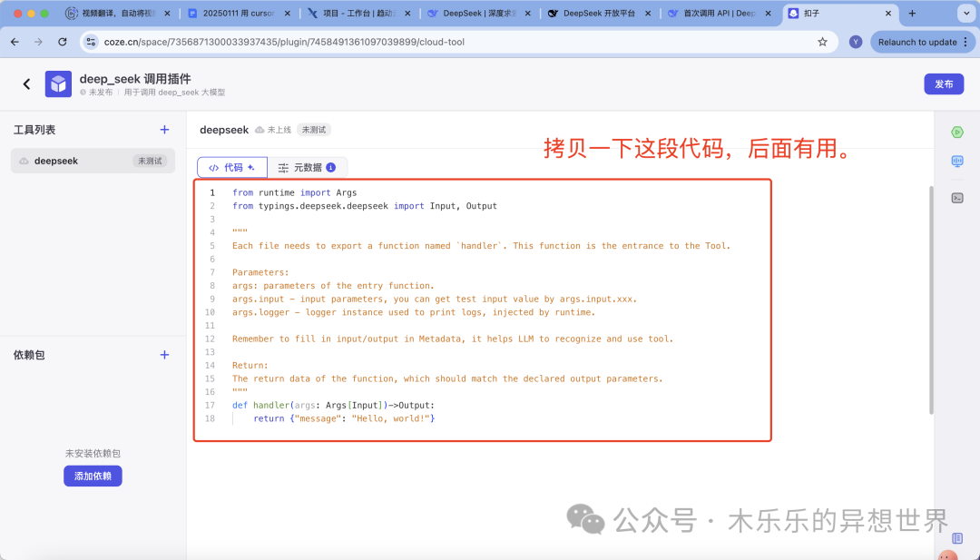Switch to the 项目 - 工作台 tab
The height and width of the screenshot is (560, 980).
coord(359,13)
